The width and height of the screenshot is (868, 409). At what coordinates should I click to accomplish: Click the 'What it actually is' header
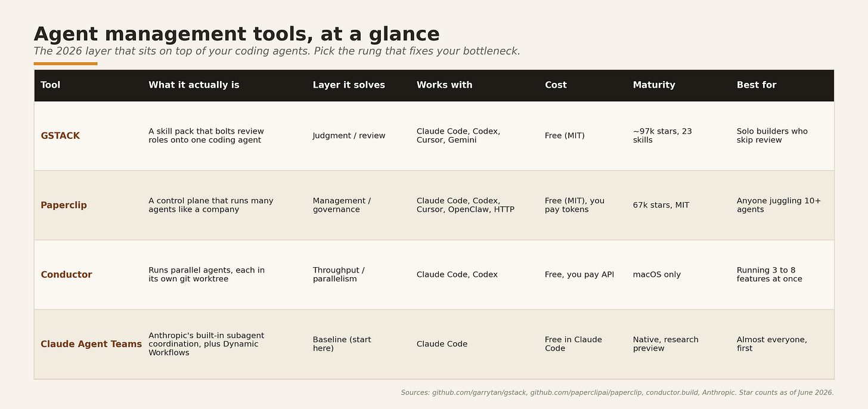point(194,85)
